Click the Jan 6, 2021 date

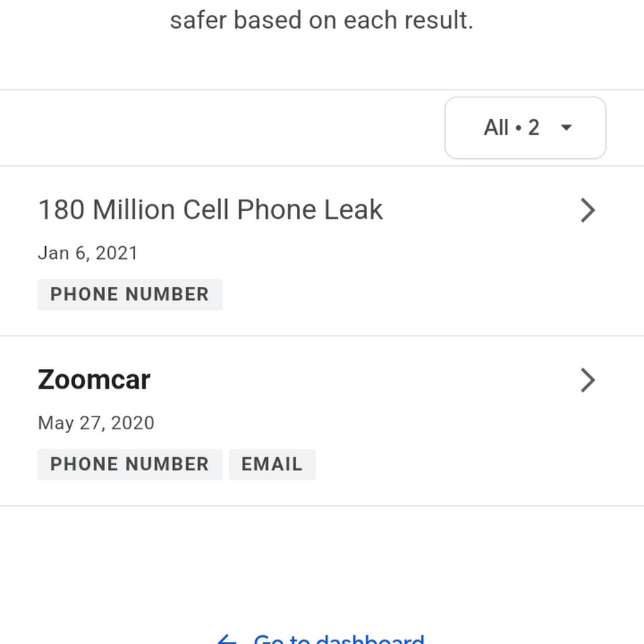[x=88, y=253]
